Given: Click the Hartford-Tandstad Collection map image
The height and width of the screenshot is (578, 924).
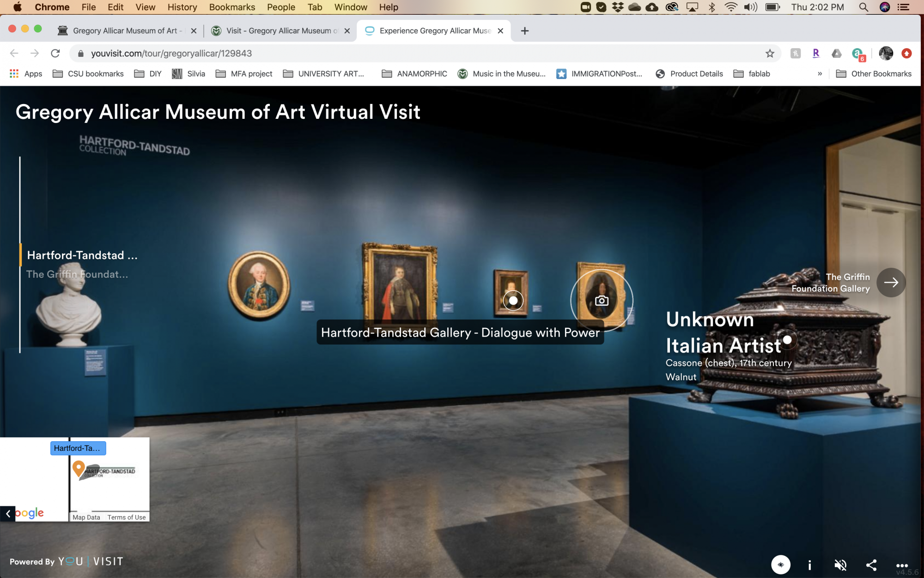Looking at the screenshot, I should (110, 472).
